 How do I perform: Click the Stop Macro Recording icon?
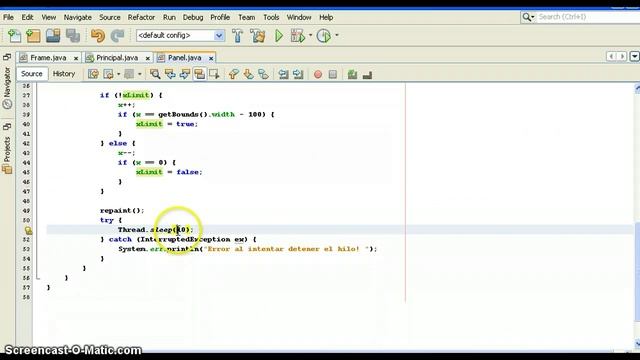[x=333, y=74]
